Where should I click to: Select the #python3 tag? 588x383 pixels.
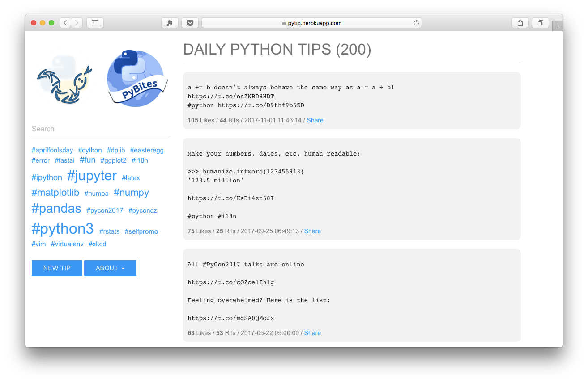63,229
